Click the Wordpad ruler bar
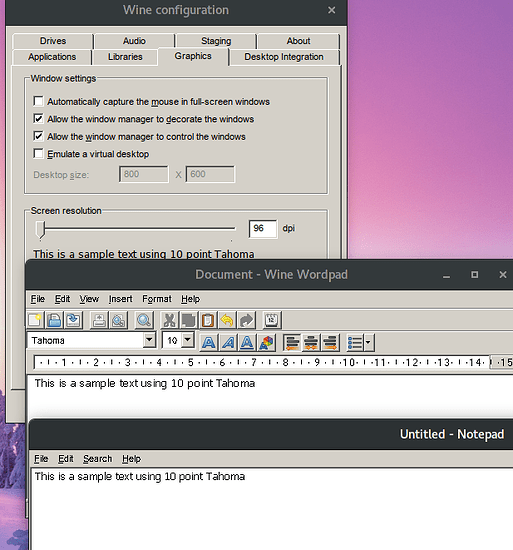This screenshot has width=513, height=550. pos(273,362)
